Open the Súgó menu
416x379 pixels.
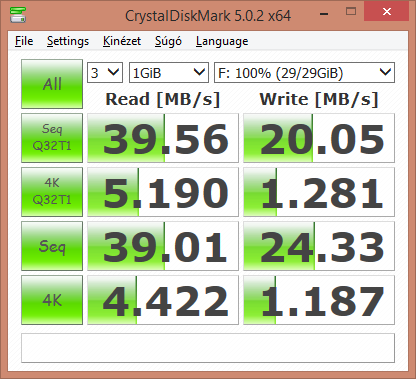(x=168, y=41)
